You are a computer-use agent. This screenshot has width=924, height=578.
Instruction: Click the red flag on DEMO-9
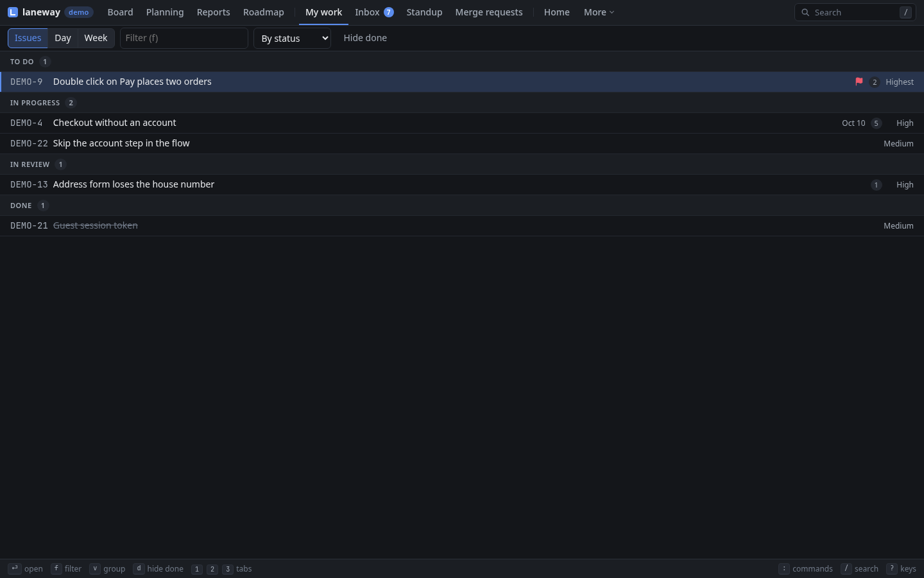pos(859,82)
